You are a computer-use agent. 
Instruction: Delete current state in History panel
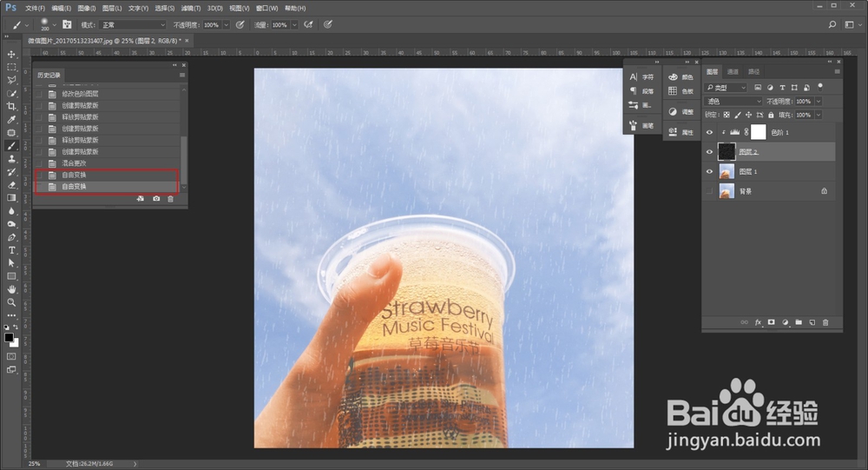[x=170, y=198]
